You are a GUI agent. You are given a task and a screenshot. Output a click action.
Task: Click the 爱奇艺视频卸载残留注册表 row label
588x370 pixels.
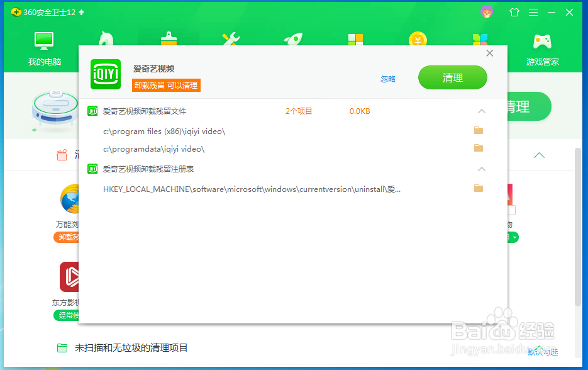[148, 169]
